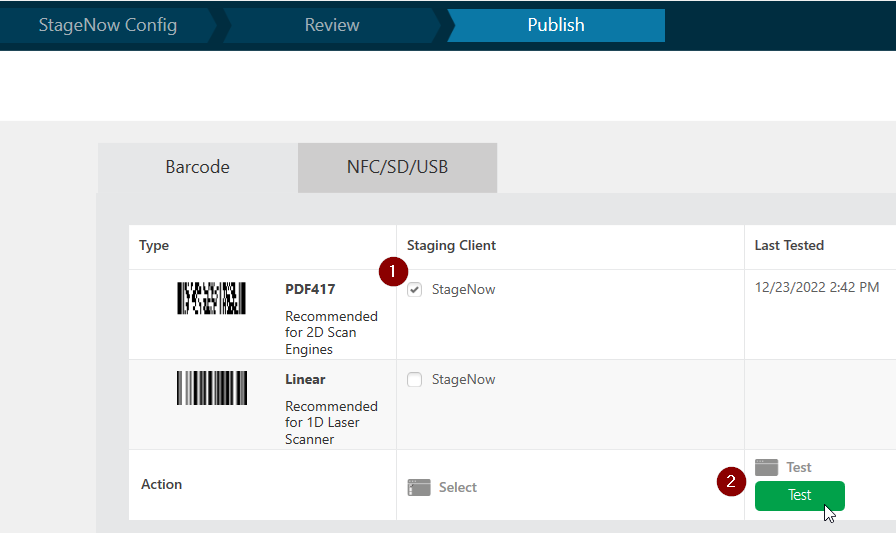Switch to the Barcode tab
The image size is (896, 533).
[x=197, y=167]
